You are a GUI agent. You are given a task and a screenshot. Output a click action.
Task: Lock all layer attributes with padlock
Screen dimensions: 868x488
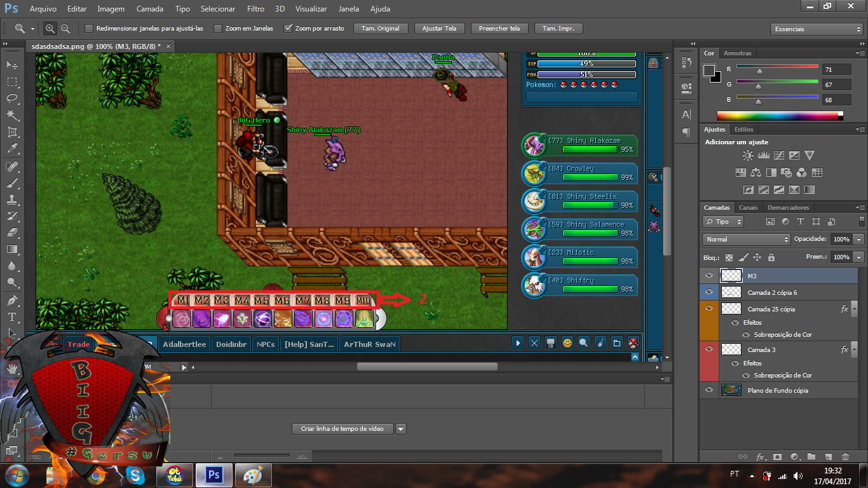pos(771,257)
